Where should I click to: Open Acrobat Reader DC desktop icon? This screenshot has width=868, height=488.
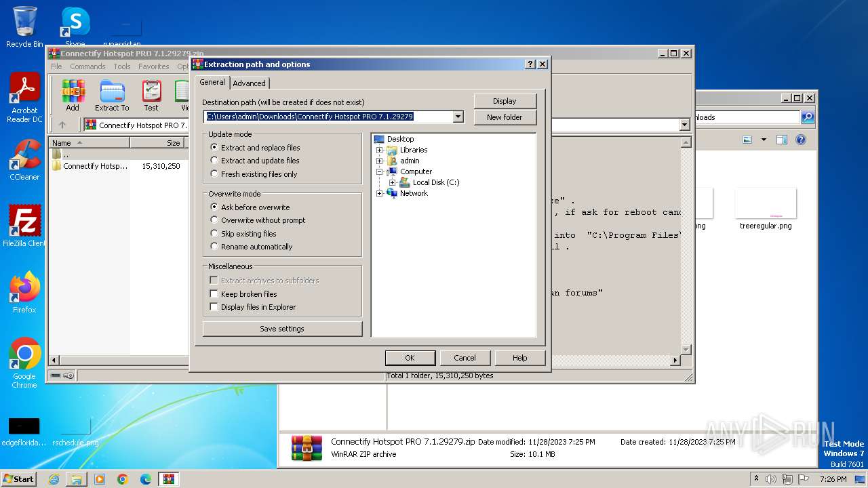24,98
